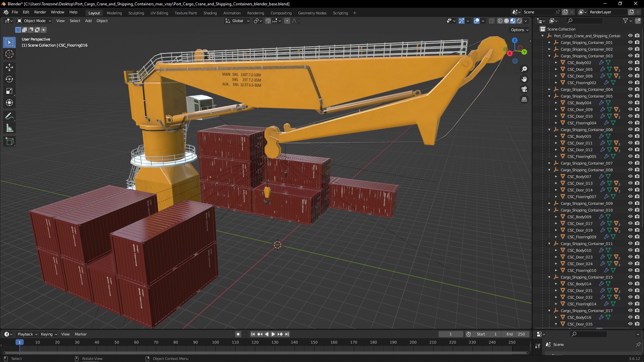Select the Scale tool in sidebar
644x362 pixels.
tap(10, 90)
